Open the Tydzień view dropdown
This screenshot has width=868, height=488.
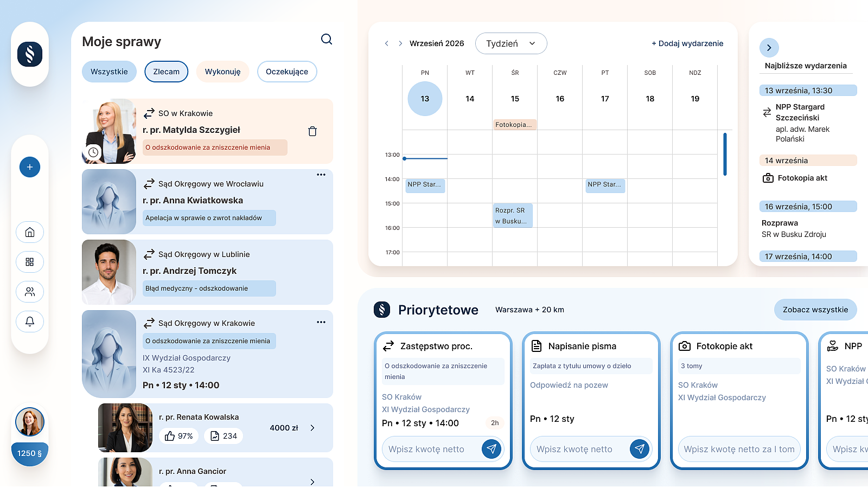tap(511, 43)
